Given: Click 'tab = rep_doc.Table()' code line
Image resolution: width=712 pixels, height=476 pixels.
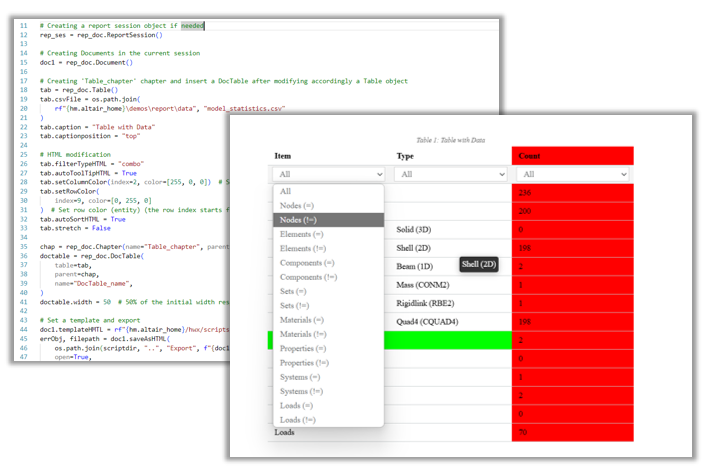Looking at the screenshot, I should pyautogui.click(x=79, y=90).
